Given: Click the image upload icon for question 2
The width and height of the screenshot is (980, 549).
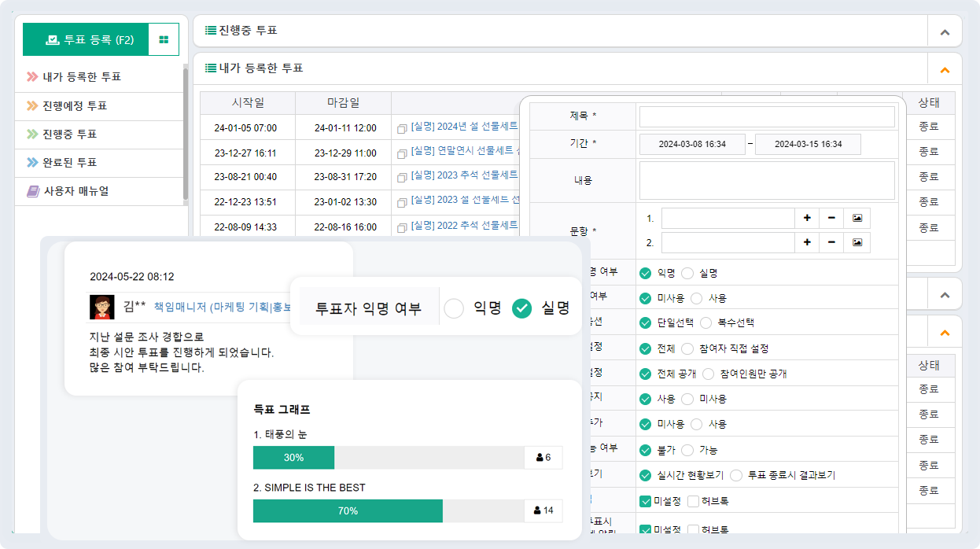Looking at the screenshot, I should point(857,242).
